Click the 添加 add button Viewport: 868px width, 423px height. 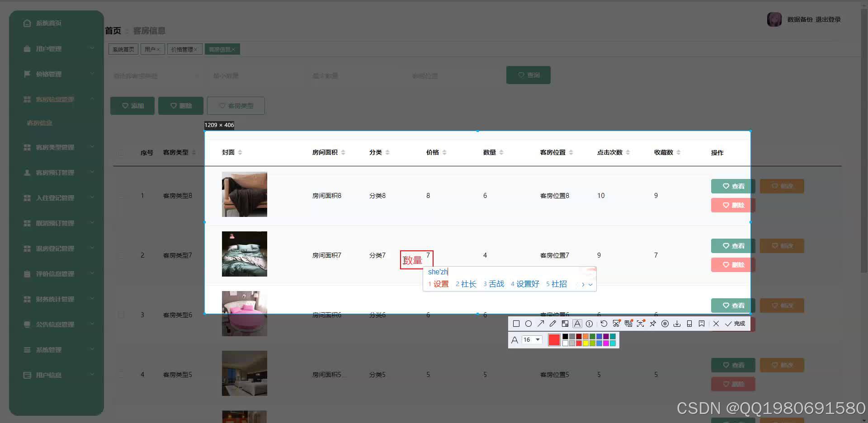132,105
